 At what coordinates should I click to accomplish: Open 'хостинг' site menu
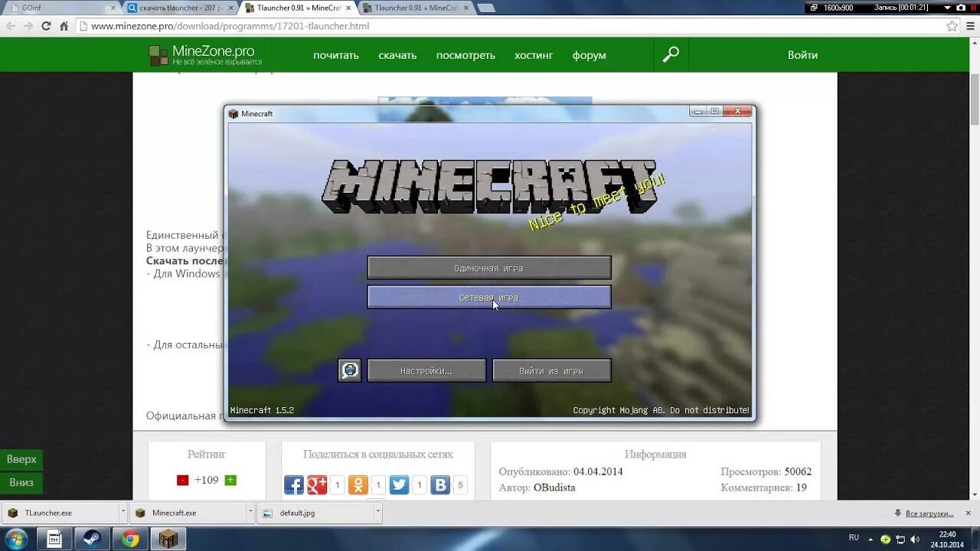(534, 55)
